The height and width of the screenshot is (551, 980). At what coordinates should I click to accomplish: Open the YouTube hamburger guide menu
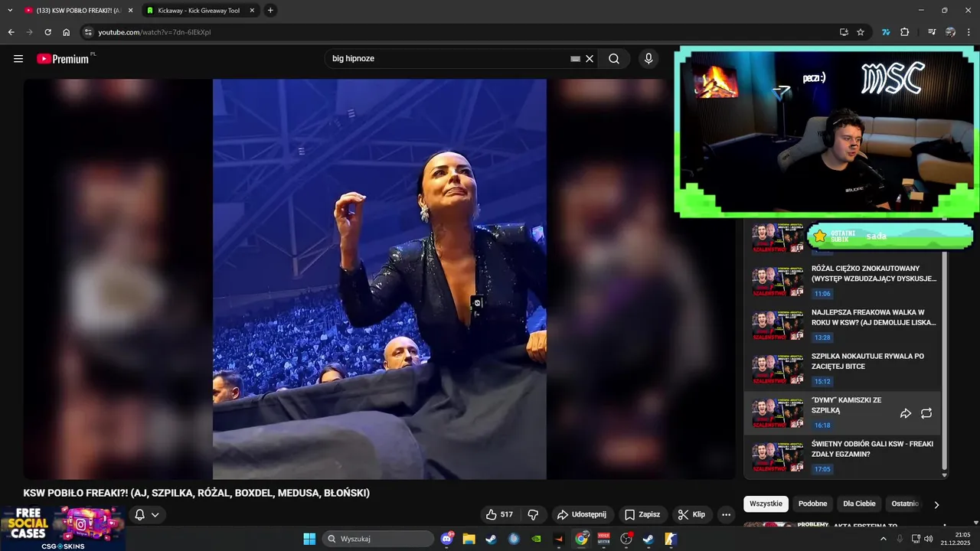click(18, 59)
